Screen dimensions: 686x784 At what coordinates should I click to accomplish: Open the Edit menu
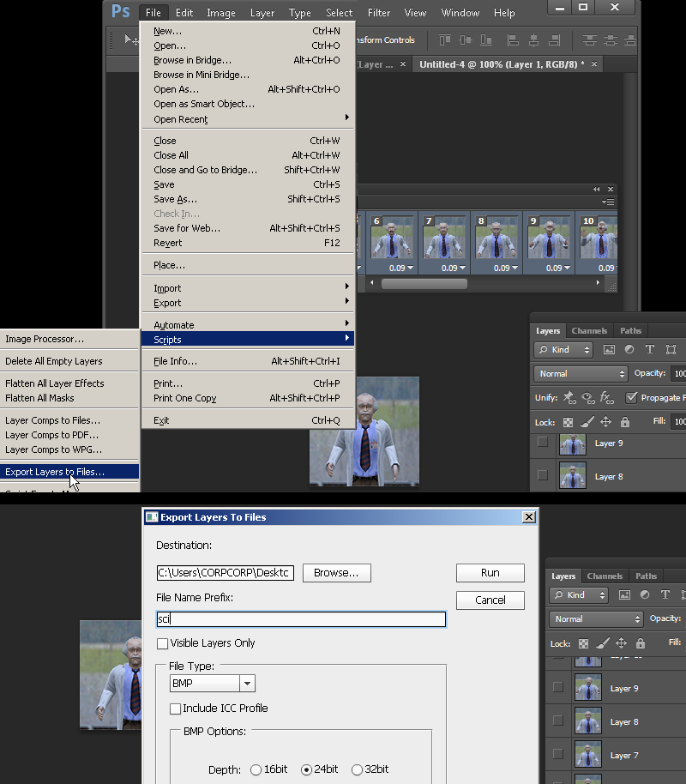click(x=184, y=13)
